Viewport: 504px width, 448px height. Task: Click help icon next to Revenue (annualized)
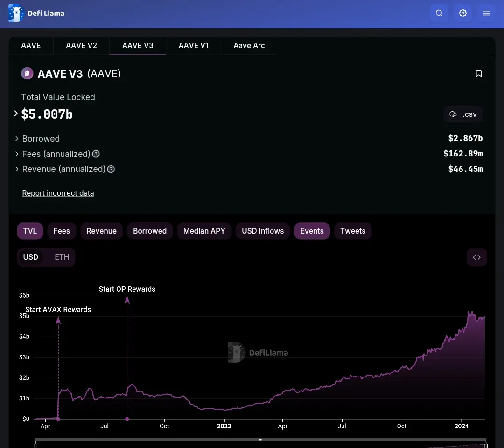tap(111, 169)
